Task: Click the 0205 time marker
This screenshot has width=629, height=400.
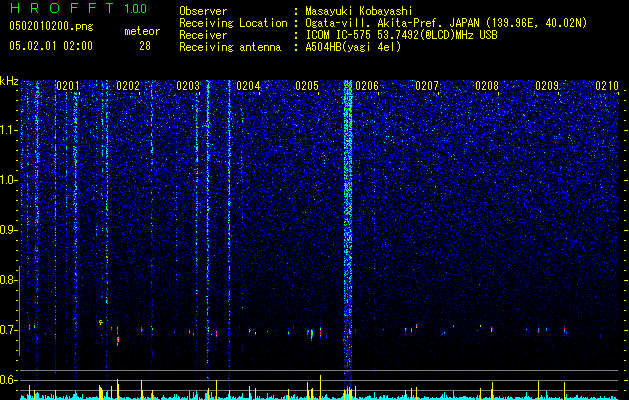Action: (307, 86)
